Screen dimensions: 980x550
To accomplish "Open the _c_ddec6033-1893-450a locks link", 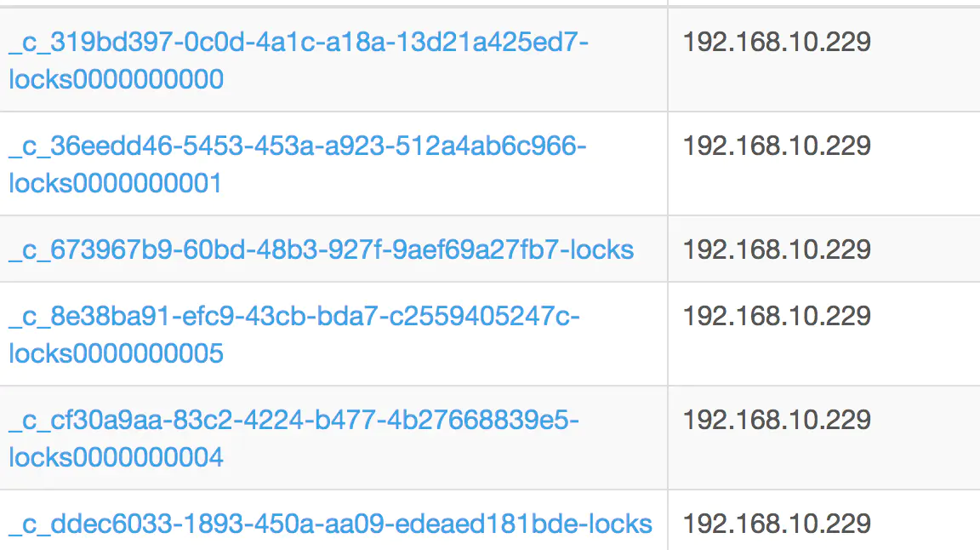I will click(x=331, y=524).
